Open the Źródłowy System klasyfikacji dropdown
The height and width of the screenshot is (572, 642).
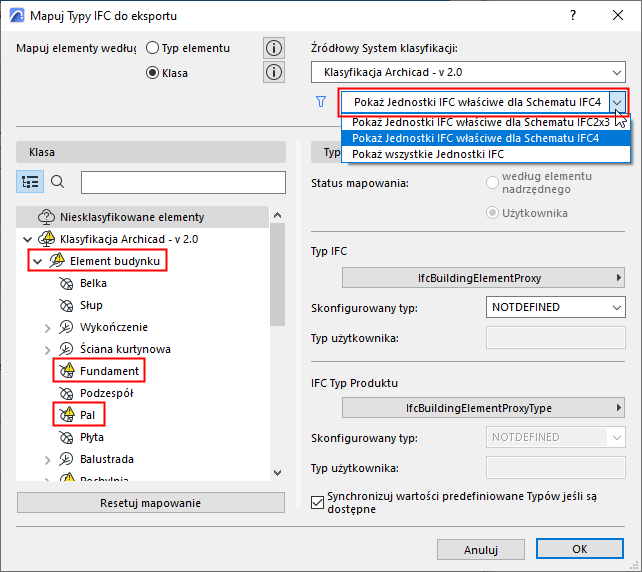(x=468, y=72)
